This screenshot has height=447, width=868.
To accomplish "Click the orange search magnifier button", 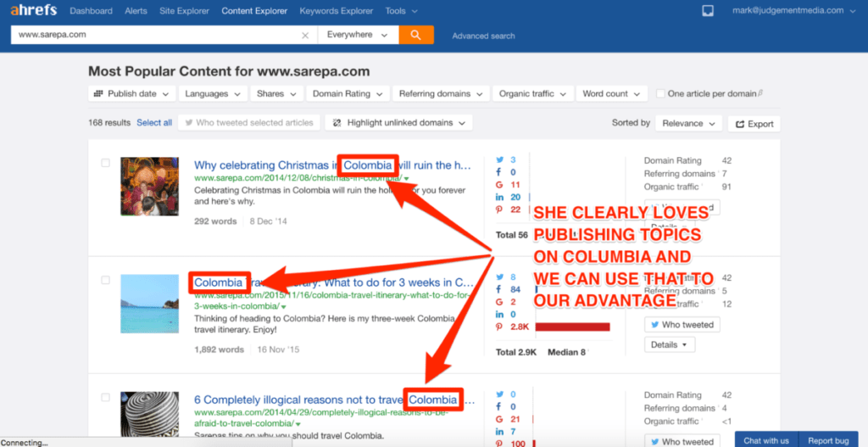I will click(x=415, y=35).
